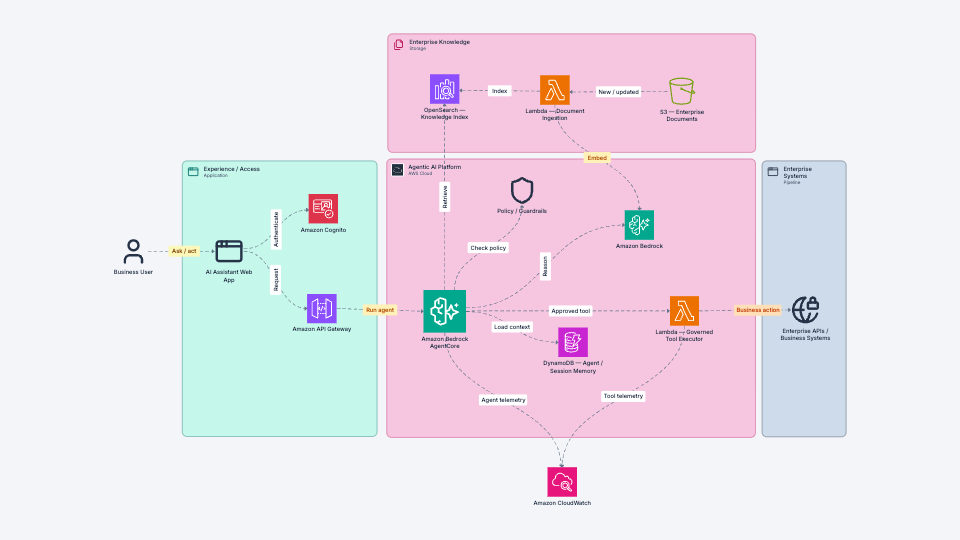This screenshot has height=540, width=960.
Task: Select the DynamoDB Agent Session Memory icon
Action: (x=572, y=342)
